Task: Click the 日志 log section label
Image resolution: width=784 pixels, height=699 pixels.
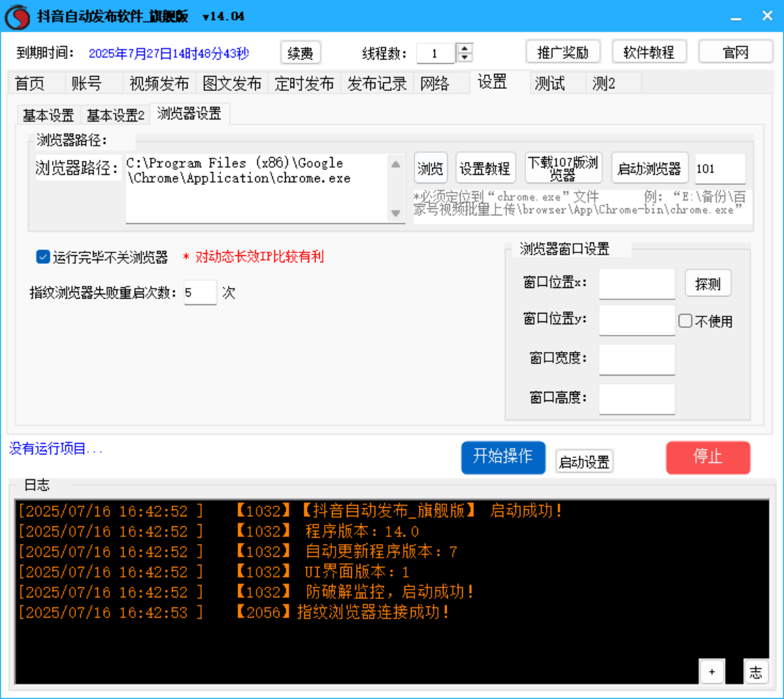Action: pyautogui.click(x=37, y=484)
